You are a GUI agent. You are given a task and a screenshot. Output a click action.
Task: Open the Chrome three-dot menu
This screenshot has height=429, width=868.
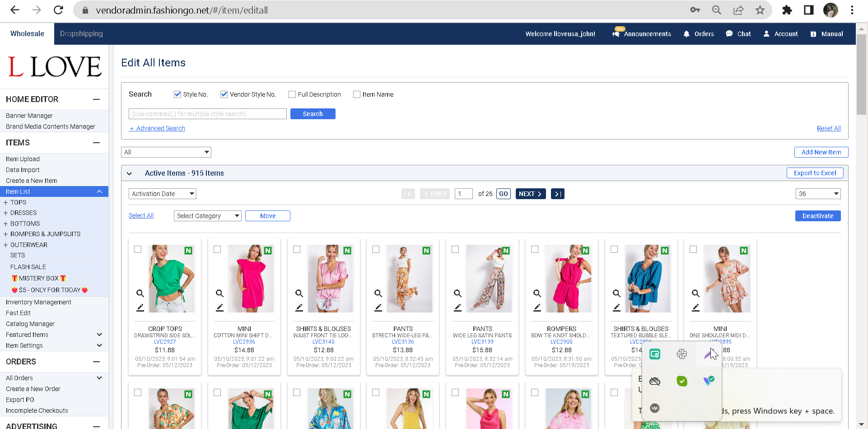pyautogui.click(x=852, y=10)
